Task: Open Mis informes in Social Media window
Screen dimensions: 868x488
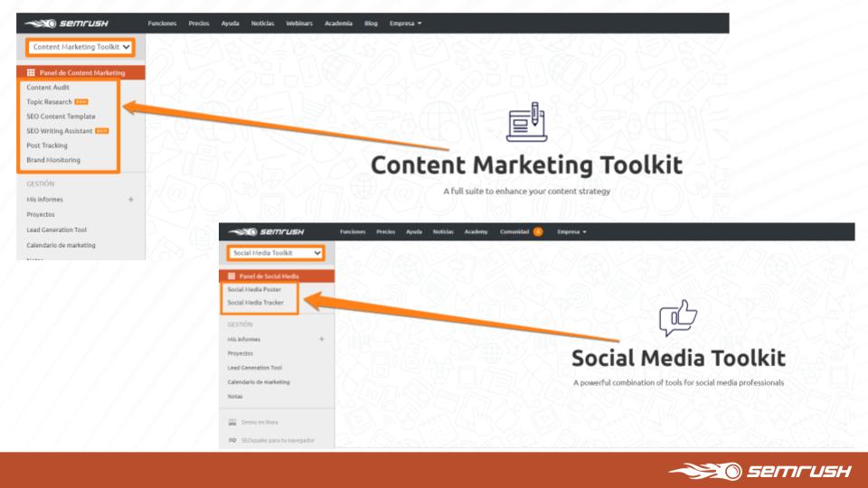Action: click(x=243, y=339)
